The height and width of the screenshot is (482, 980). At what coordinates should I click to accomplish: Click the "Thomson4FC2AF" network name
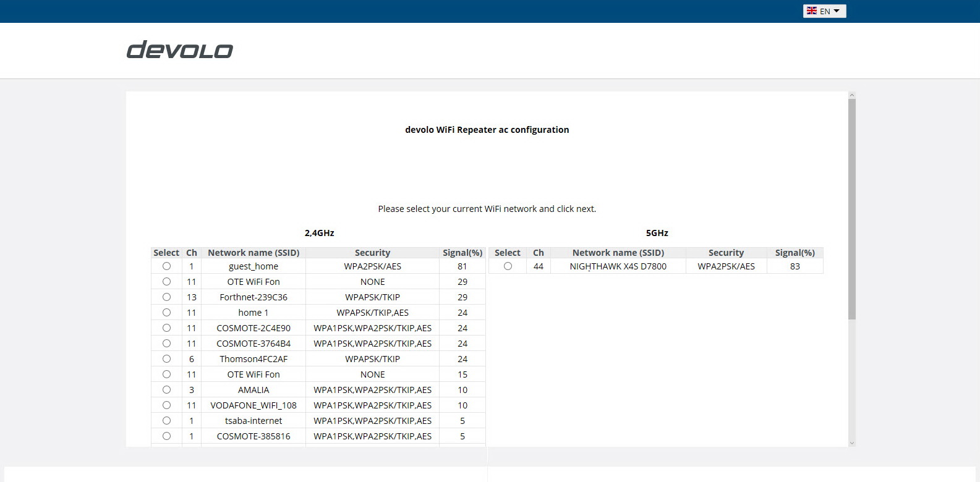pos(254,359)
